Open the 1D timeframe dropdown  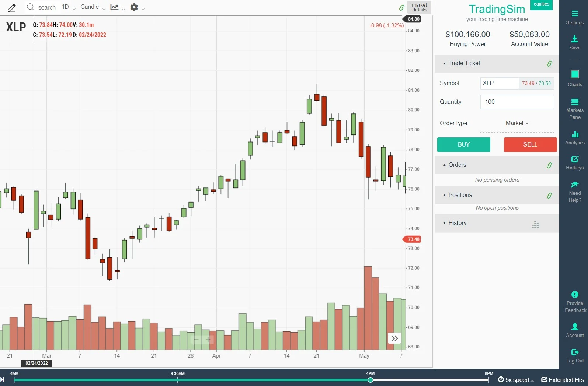tap(68, 7)
